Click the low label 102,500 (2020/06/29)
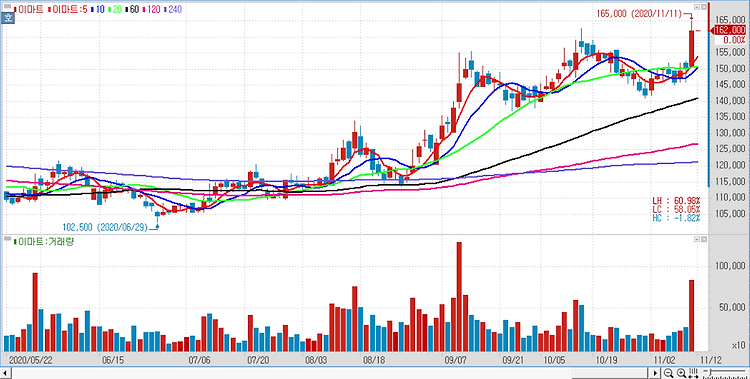 pos(105,227)
